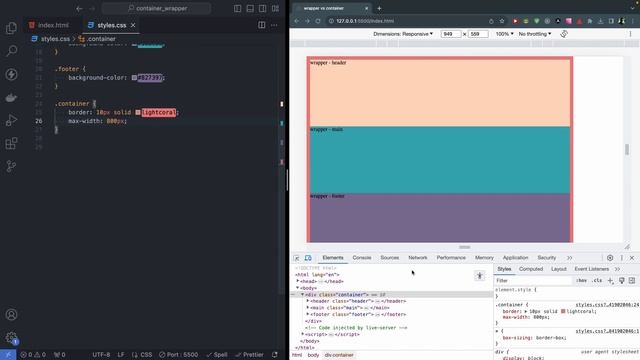The width and height of the screenshot is (640, 360).
Task: Toggle the device toolbar in DevTools
Action: pos(308,258)
